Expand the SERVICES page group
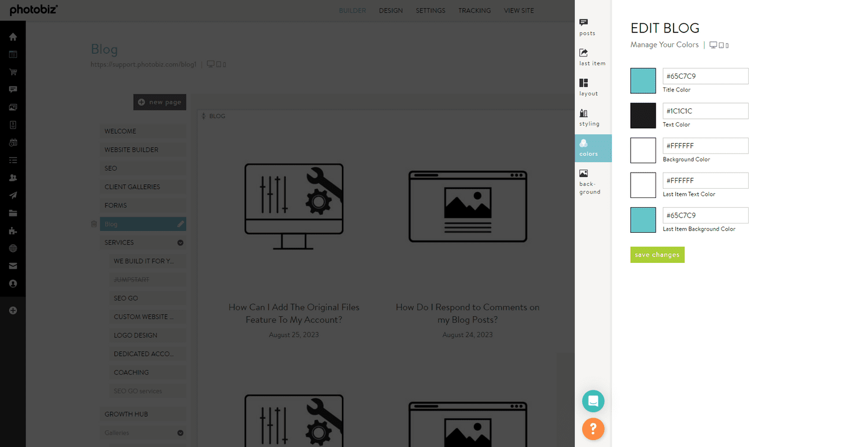This screenshot has height=447, width=868. pyautogui.click(x=179, y=242)
